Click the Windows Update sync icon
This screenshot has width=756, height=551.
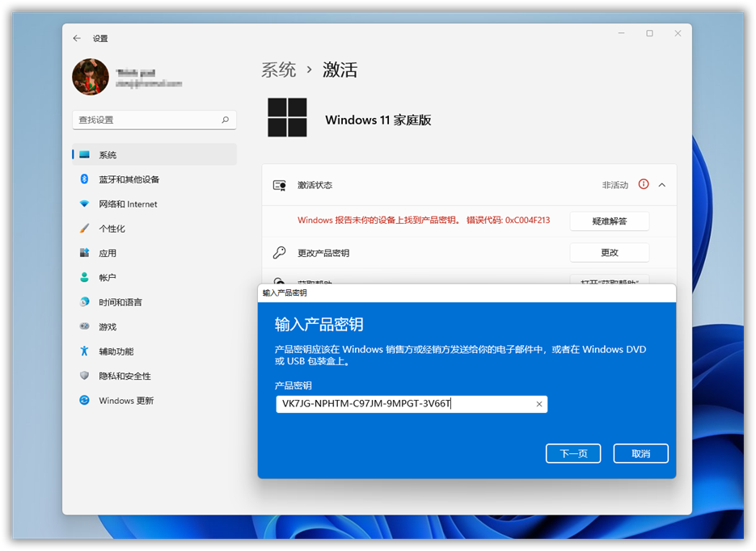click(x=84, y=400)
